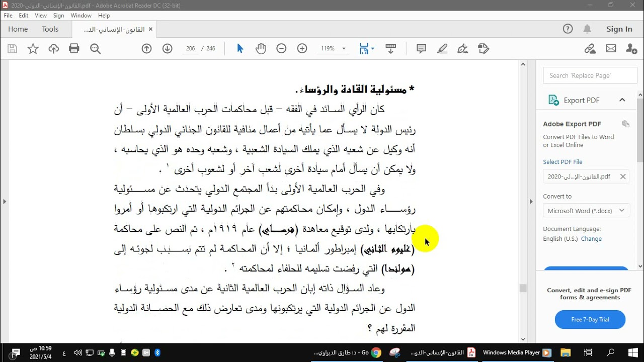
Task: Activate the Hand pan tool
Action: click(261, 49)
